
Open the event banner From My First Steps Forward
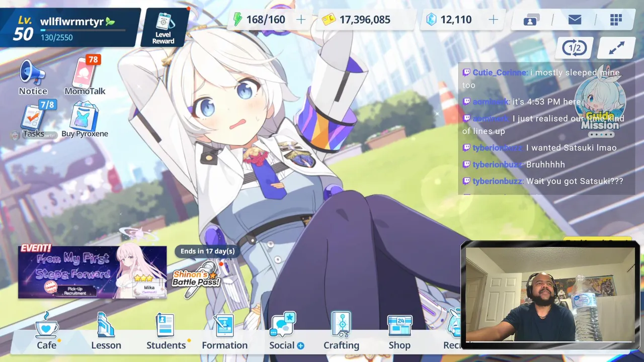[93, 272]
